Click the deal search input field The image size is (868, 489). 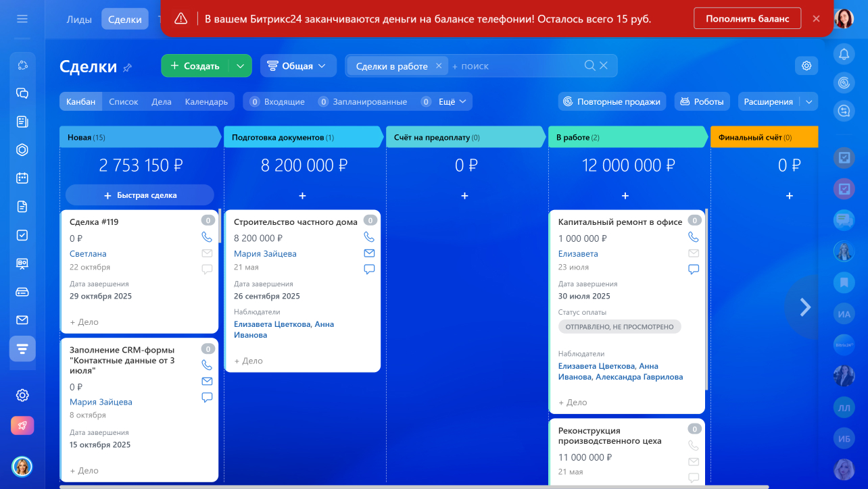514,66
